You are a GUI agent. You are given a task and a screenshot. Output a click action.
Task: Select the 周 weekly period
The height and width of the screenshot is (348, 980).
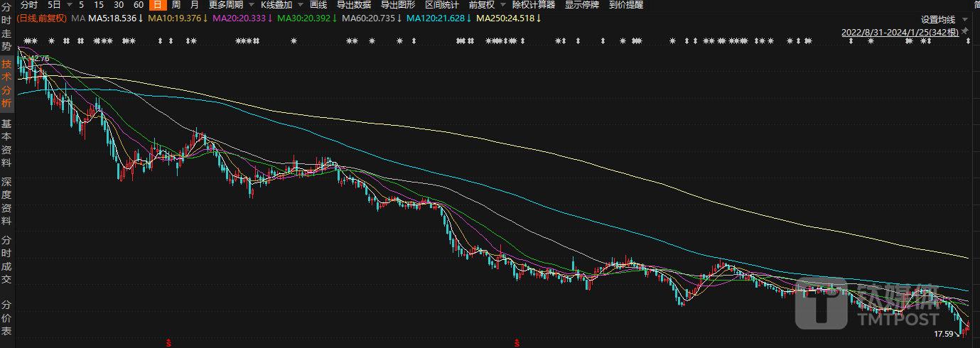(176, 5)
